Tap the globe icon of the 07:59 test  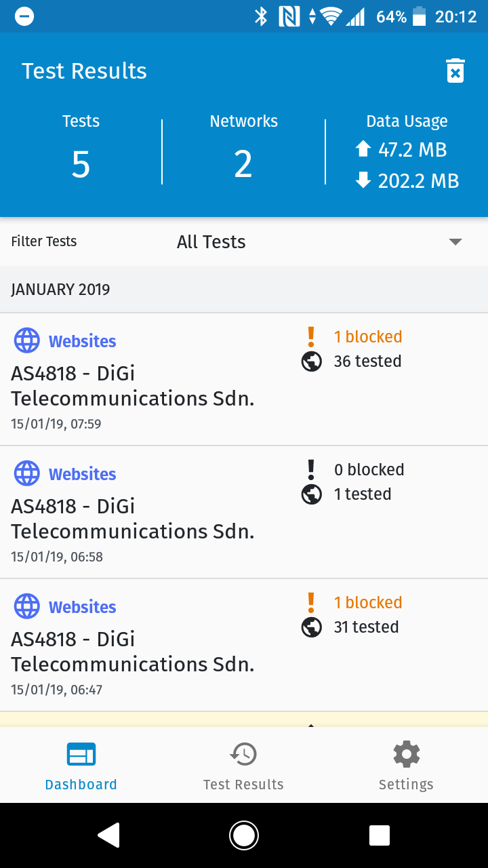27,340
